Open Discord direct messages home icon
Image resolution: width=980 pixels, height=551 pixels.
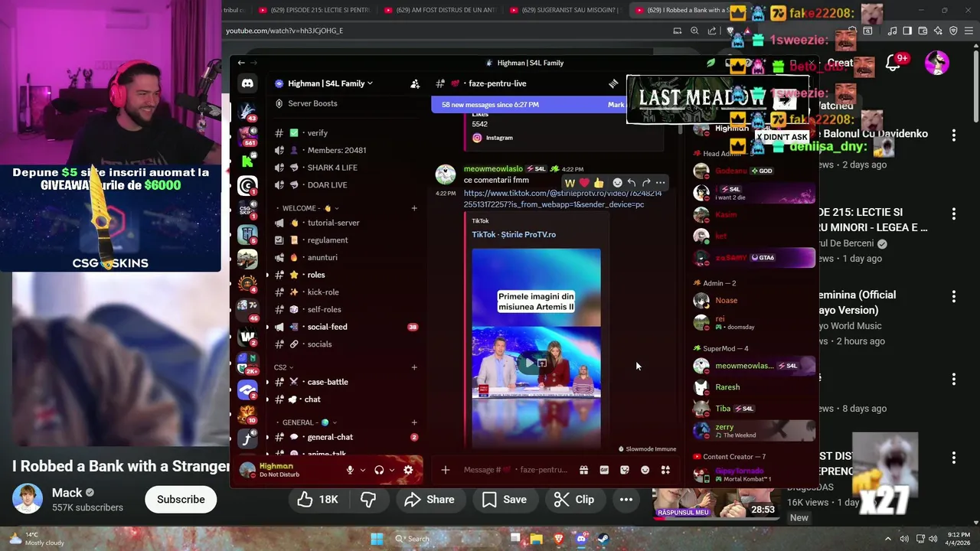[x=247, y=83]
